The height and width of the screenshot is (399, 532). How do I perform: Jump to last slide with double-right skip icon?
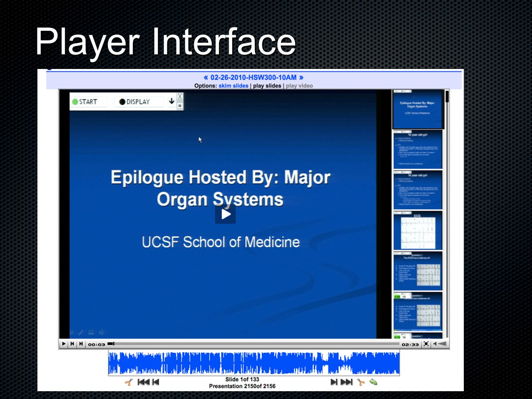(x=346, y=382)
